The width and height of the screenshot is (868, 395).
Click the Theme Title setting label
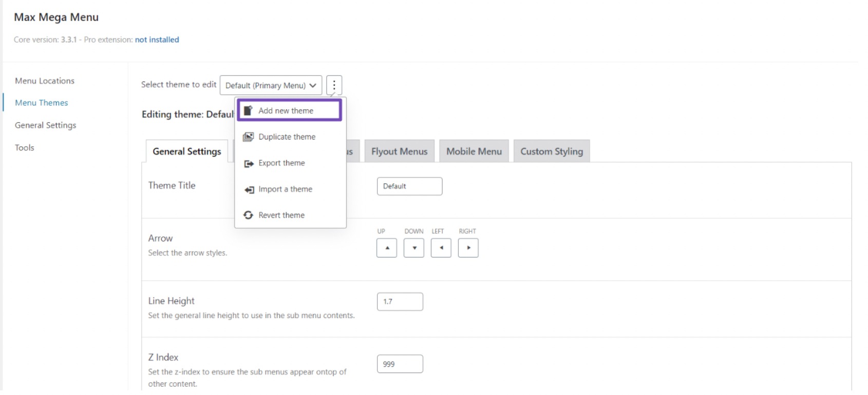coord(172,186)
